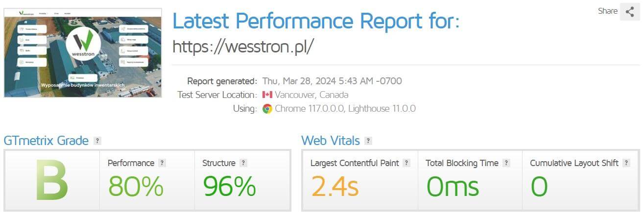The height and width of the screenshot is (219, 644).
Task: Click help icon next to GTmetrix Grade
Action: pos(97,141)
